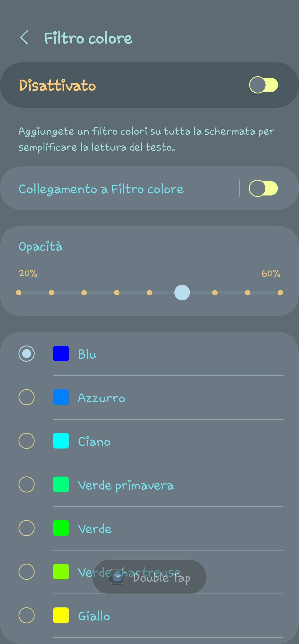Tap the chartreuse green color swatch
299x644 pixels.
pyautogui.click(x=61, y=571)
